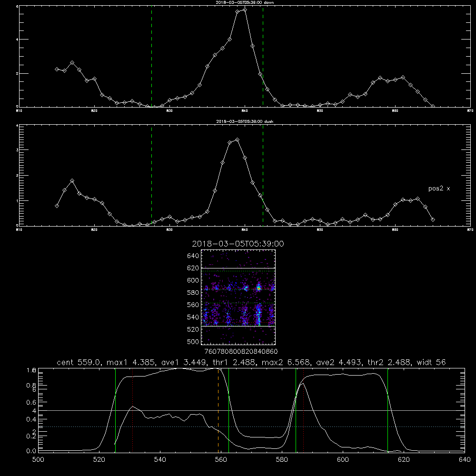Click the peak diamond marker in dusk plot
The image size is (476, 476).
(x=238, y=140)
